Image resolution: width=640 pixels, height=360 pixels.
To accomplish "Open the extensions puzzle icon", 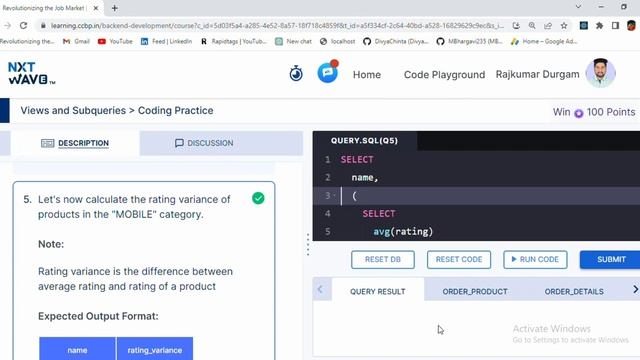I will coord(599,25).
